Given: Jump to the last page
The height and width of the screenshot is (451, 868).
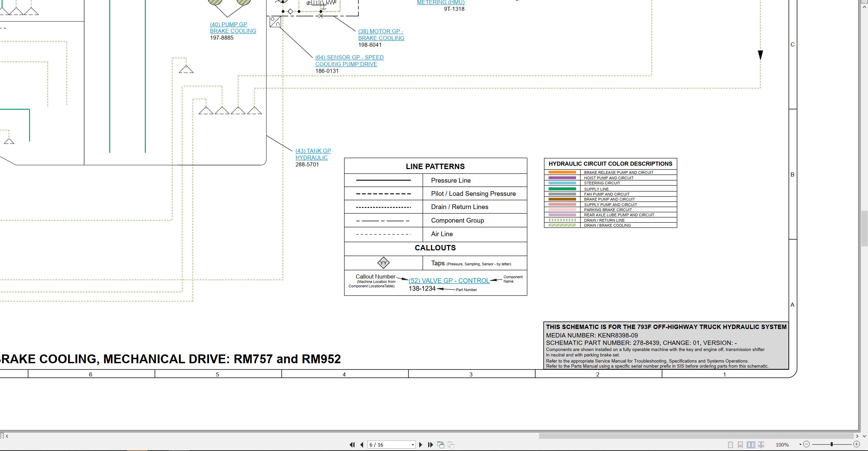Looking at the screenshot, I should tap(431, 445).
